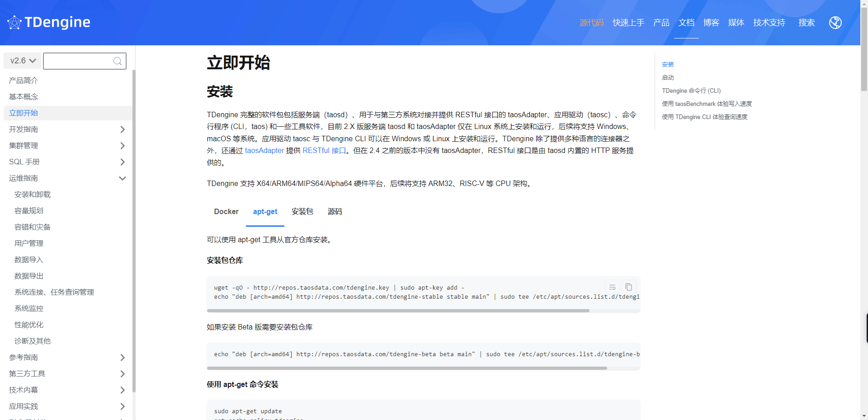
Task: Switch to the 源码 tab
Action: [335, 212]
